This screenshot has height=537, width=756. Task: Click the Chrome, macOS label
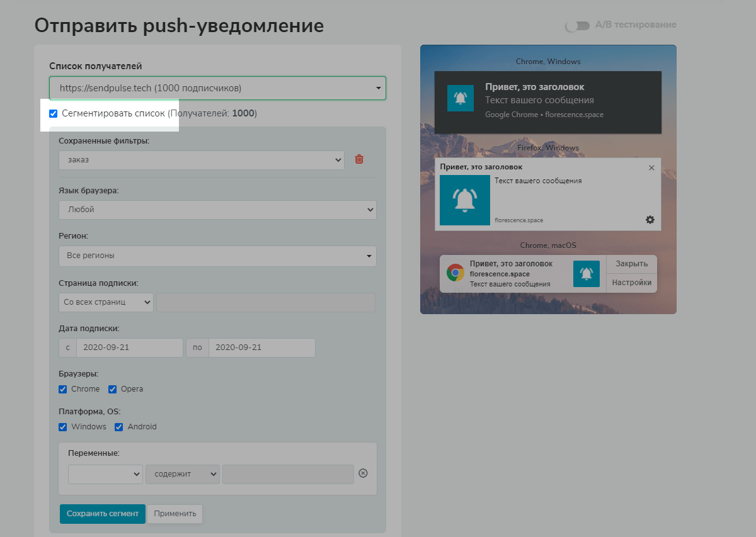(548, 246)
